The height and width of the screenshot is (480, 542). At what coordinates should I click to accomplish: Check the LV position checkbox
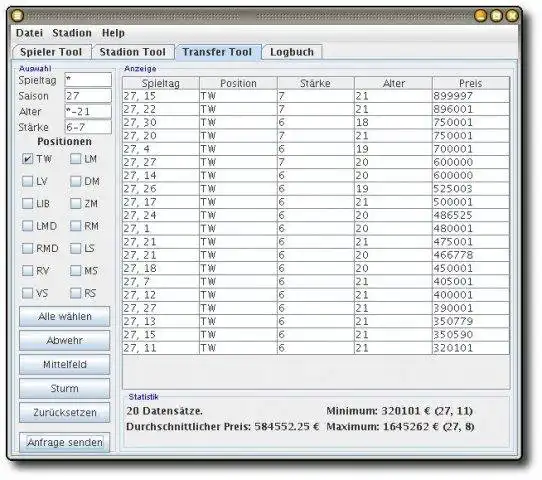coord(27,181)
